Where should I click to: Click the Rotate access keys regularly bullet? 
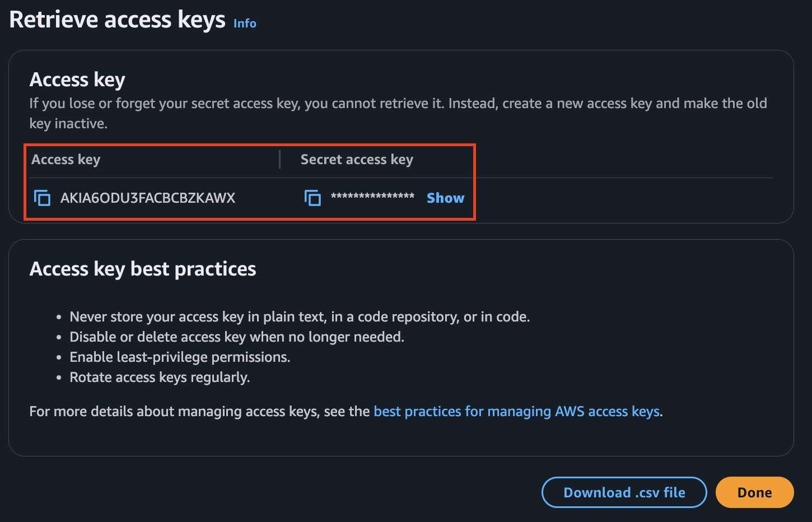click(160, 377)
